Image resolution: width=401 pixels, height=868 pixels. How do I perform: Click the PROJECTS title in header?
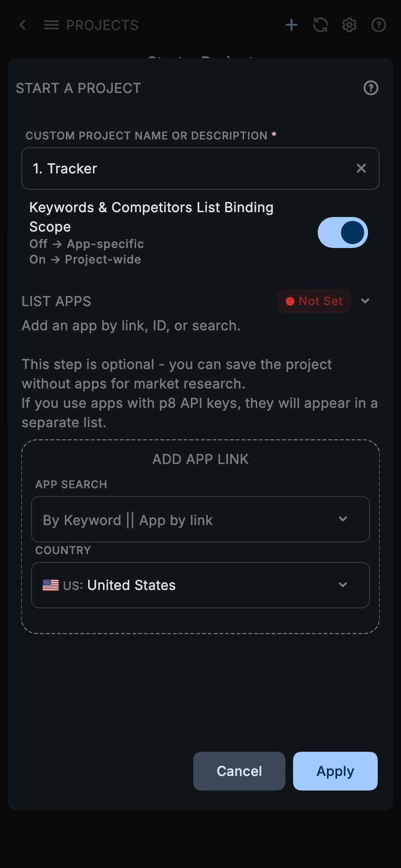tap(102, 25)
